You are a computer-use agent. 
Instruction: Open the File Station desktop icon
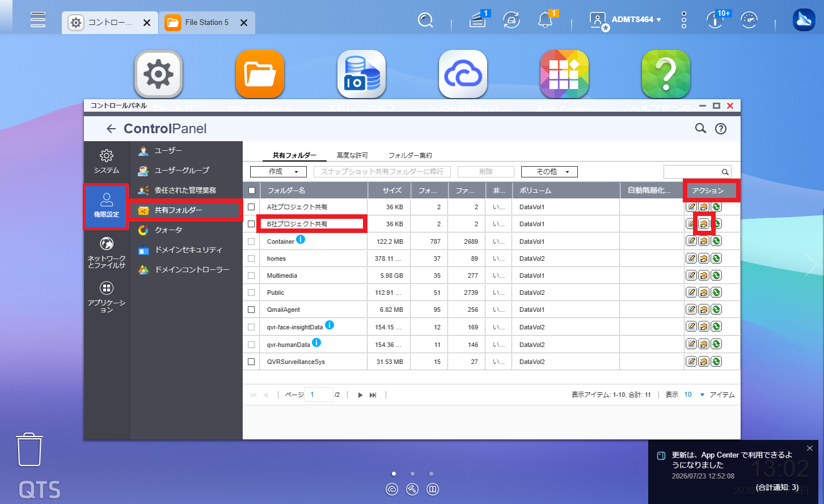point(260,74)
